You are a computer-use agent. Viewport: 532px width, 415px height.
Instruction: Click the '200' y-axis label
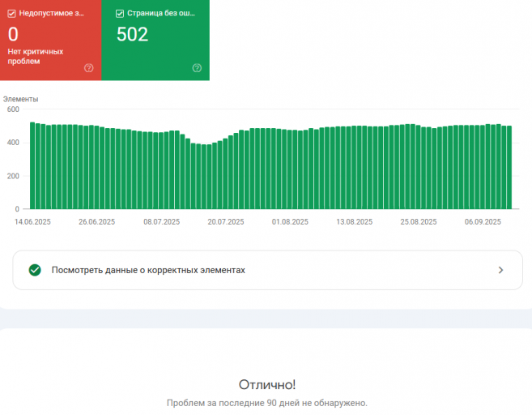click(13, 176)
